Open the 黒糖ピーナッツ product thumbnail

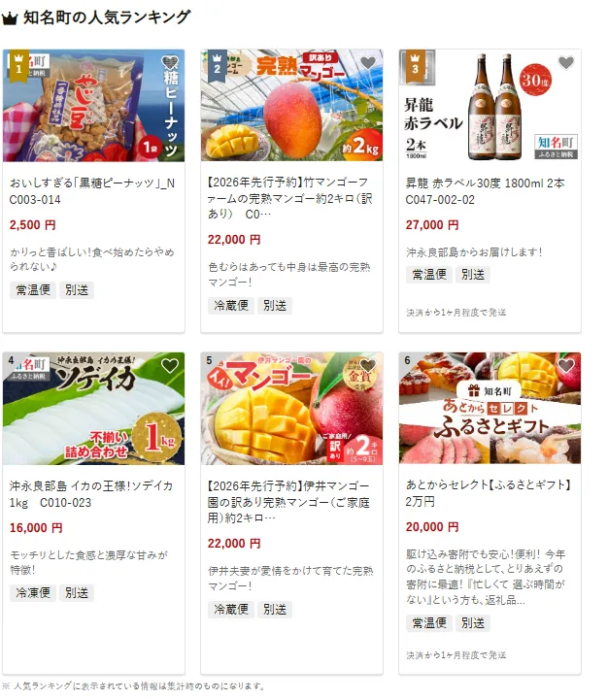pos(94,106)
